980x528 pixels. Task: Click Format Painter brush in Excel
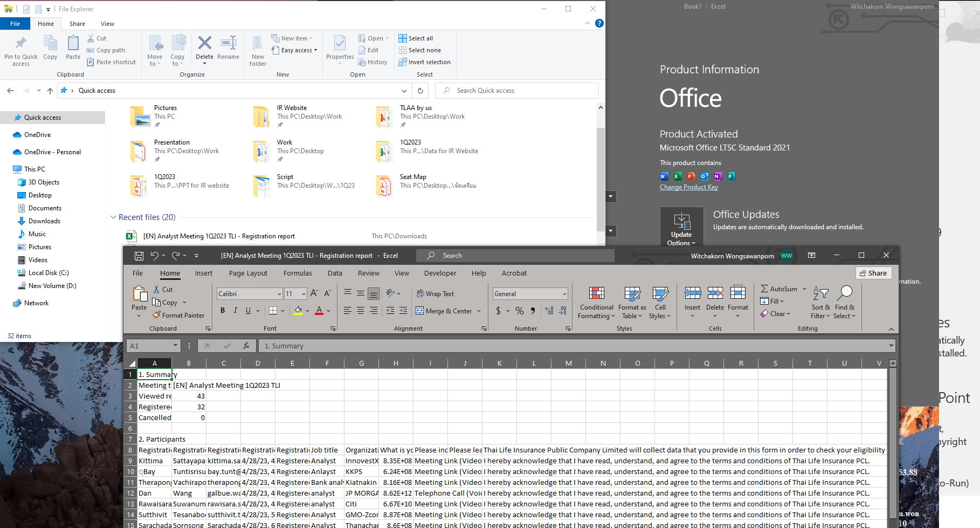pos(157,315)
